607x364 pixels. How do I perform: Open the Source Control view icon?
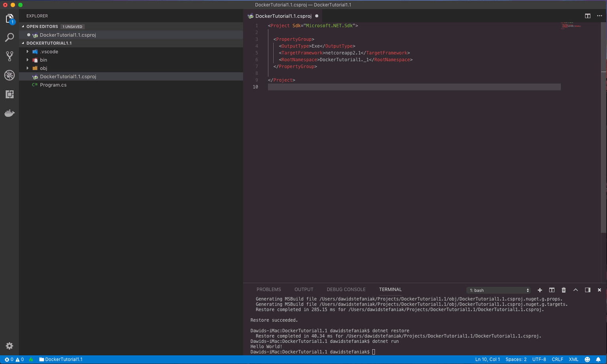point(9,56)
